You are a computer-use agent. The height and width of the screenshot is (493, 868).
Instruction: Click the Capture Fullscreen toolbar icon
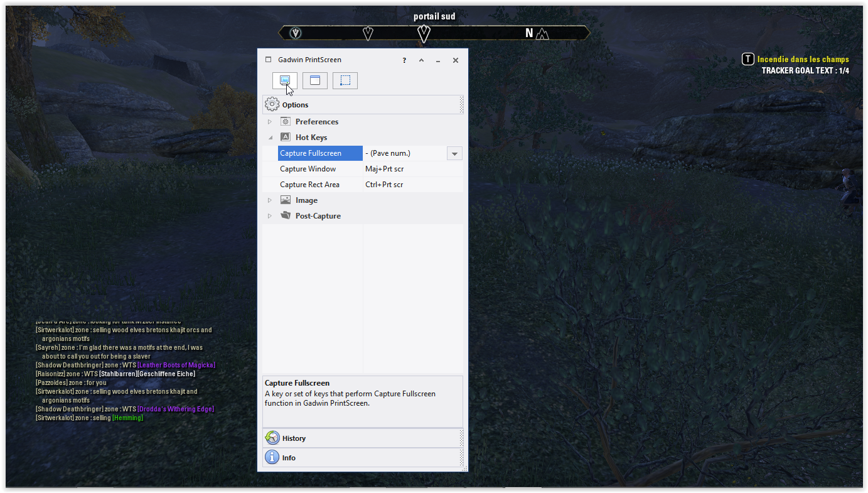coord(284,80)
